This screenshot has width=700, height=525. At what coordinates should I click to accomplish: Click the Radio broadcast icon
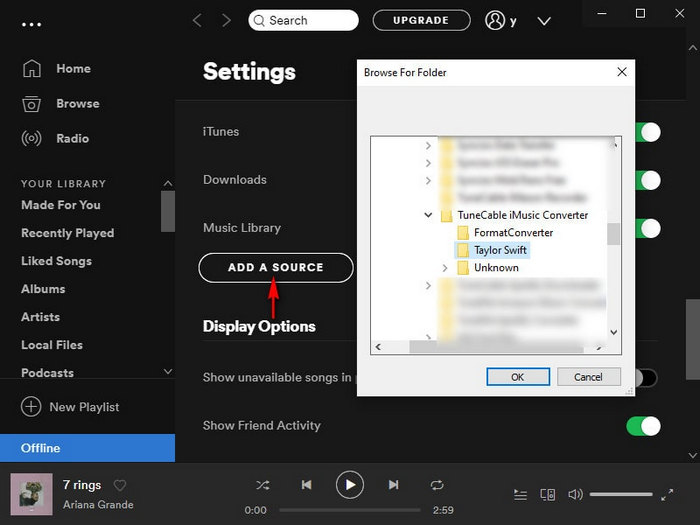(31, 138)
